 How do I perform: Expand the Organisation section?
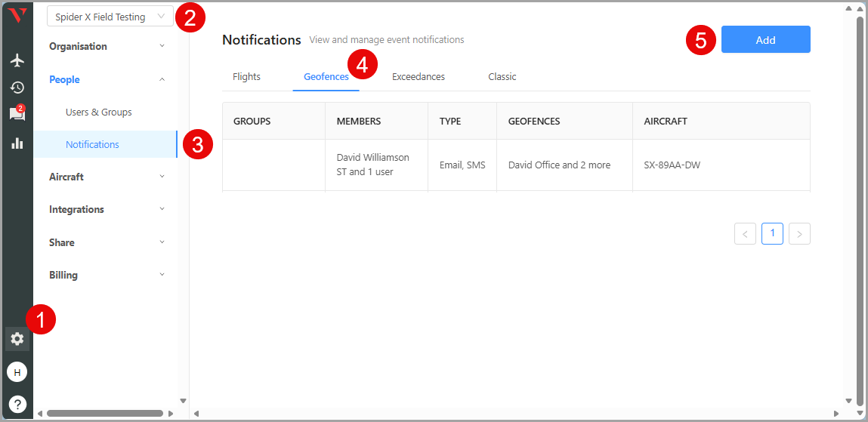coord(107,46)
